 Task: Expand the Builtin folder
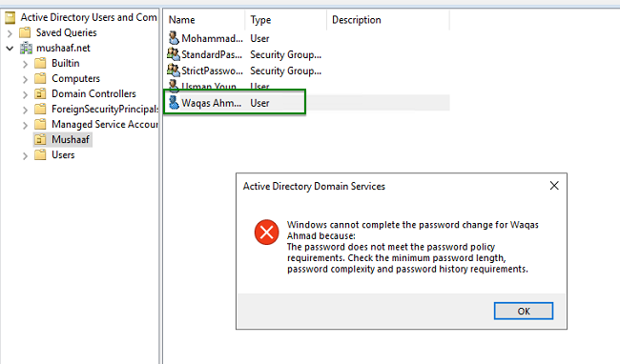point(25,64)
